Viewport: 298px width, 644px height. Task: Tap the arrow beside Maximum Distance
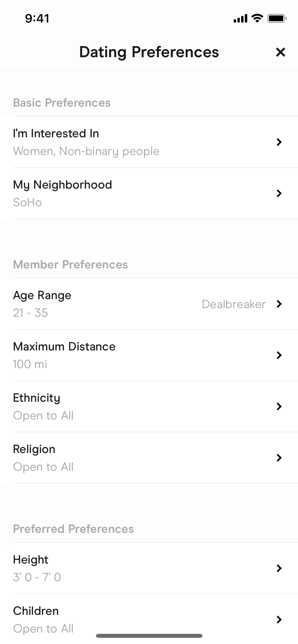point(279,355)
